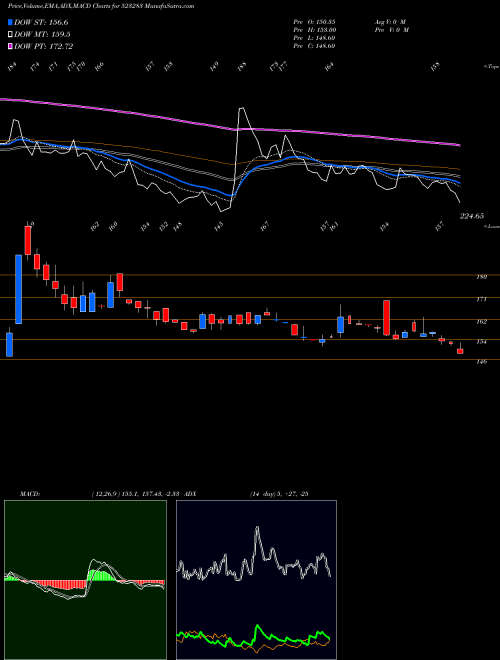Click the MACD (12,26,9) parameter values
Viewport: 500px width, 660px height.
pos(137,494)
